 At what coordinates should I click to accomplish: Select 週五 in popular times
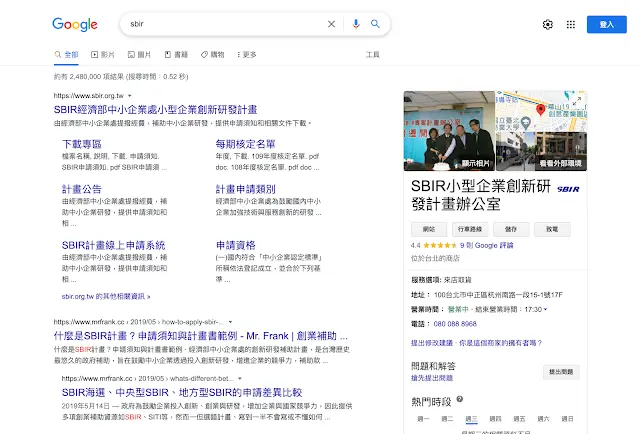click(x=519, y=419)
